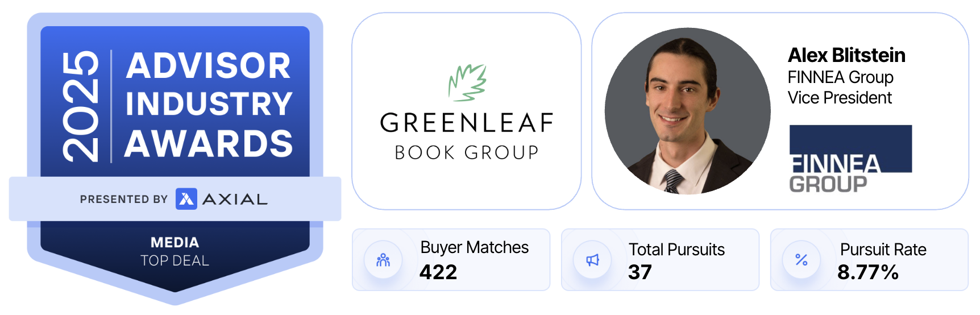Click the Total Pursuits megaphone icon
The image size is (980, 315).
click(x=592, y=260)
